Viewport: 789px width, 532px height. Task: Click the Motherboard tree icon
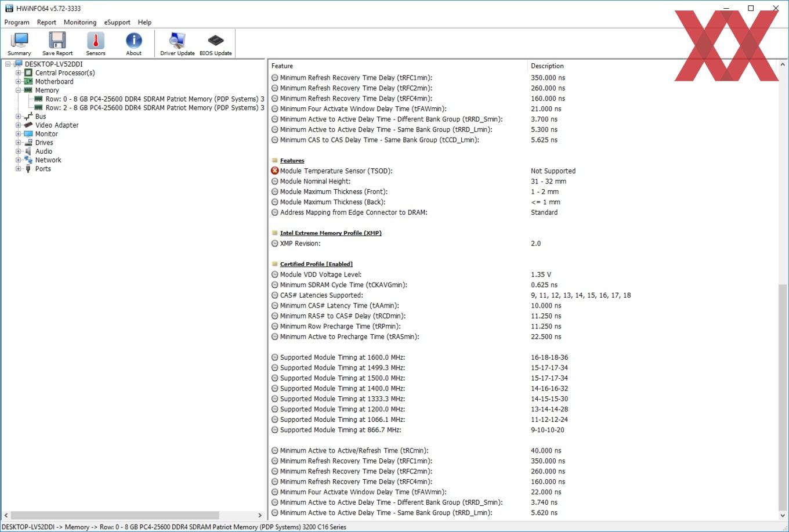click(28, 81)
